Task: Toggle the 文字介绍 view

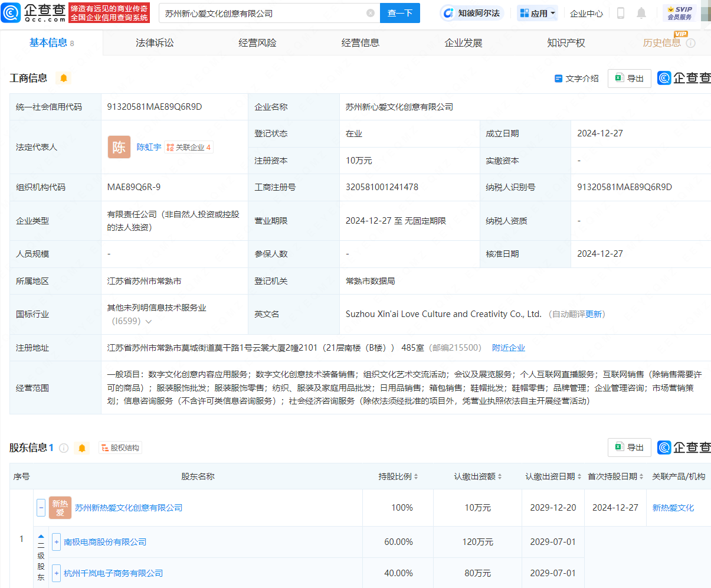Action: point(576,79)
